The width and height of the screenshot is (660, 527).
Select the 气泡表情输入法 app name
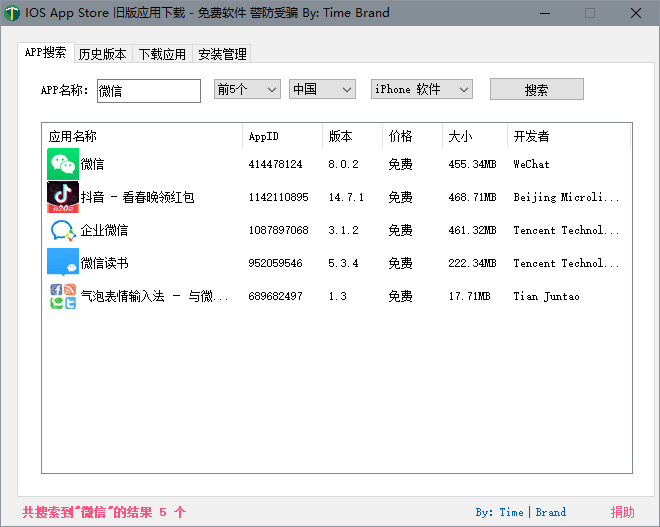pyautogui.click(x=154, y=296)
